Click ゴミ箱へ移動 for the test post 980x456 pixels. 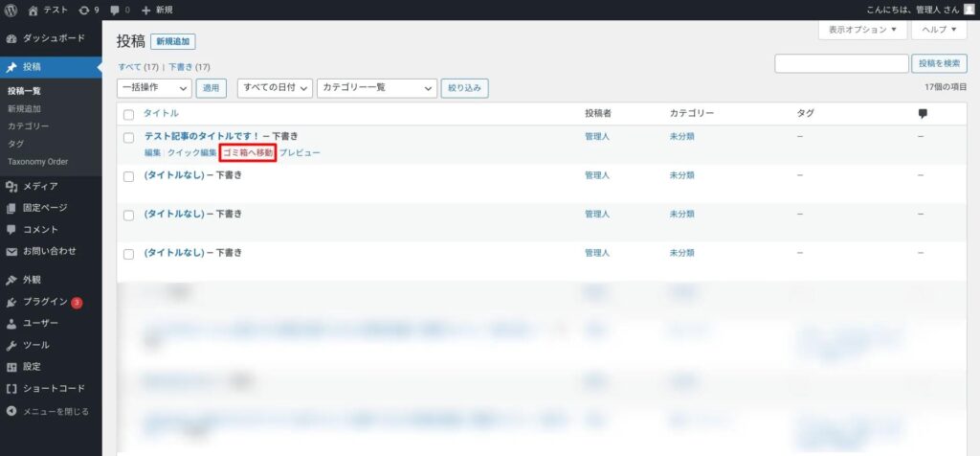(x=248, y=153)
